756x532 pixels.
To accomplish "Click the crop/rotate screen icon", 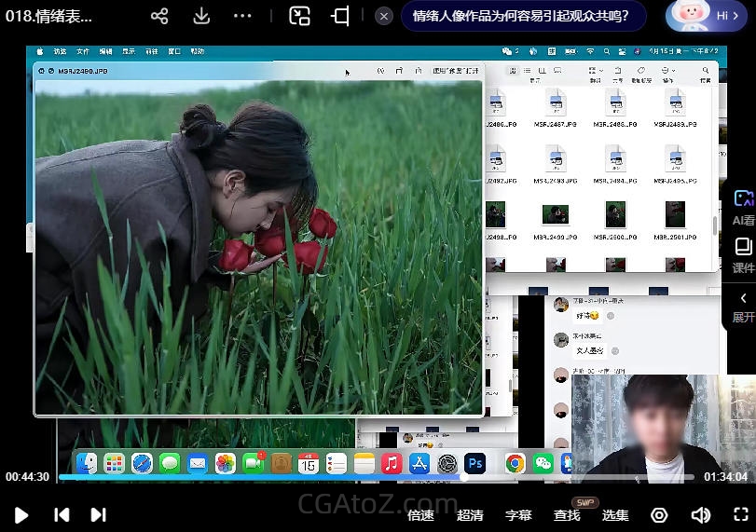I will click(x=340, y=16).
